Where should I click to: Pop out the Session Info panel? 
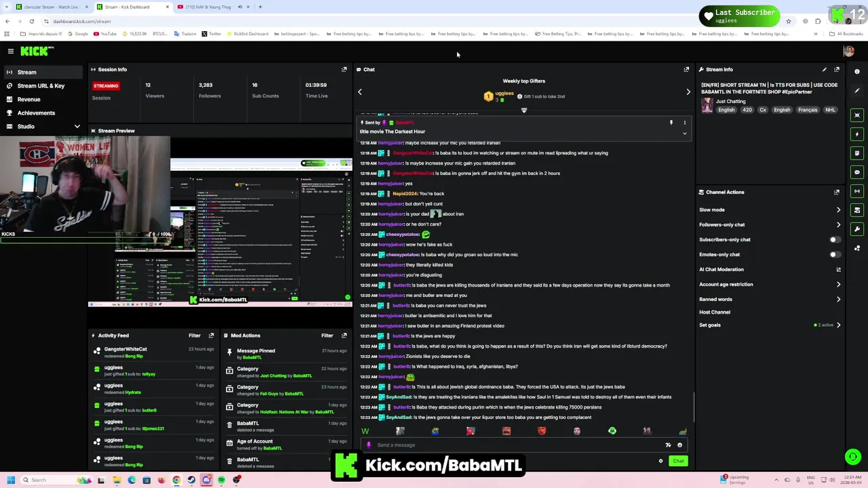click(344, 69)
